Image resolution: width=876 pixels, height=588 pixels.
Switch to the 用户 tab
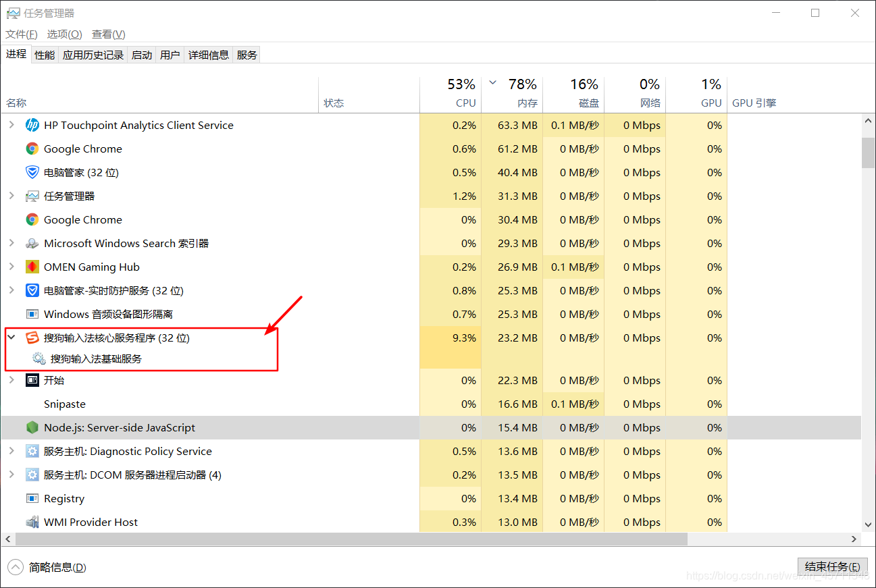170,55
